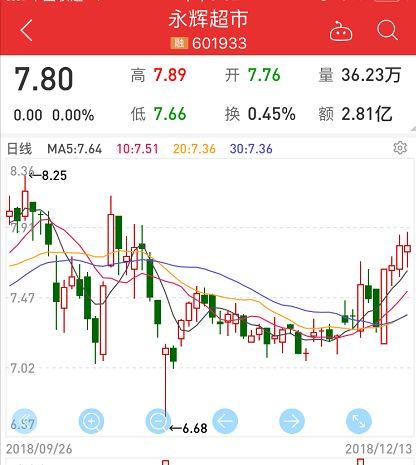Tap the stock name 永辉超市 title
Image resolution: width=416 pixels, height=465 pixels.
point(208,18)
